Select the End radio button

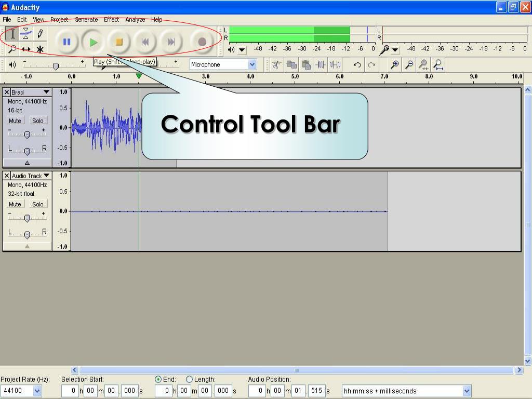coord(158,379)
